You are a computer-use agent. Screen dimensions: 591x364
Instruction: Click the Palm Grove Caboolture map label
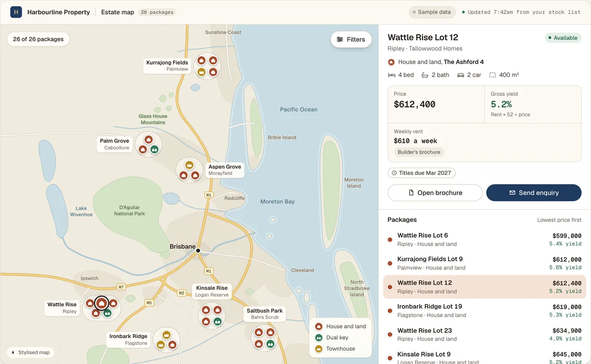[115, 144]
